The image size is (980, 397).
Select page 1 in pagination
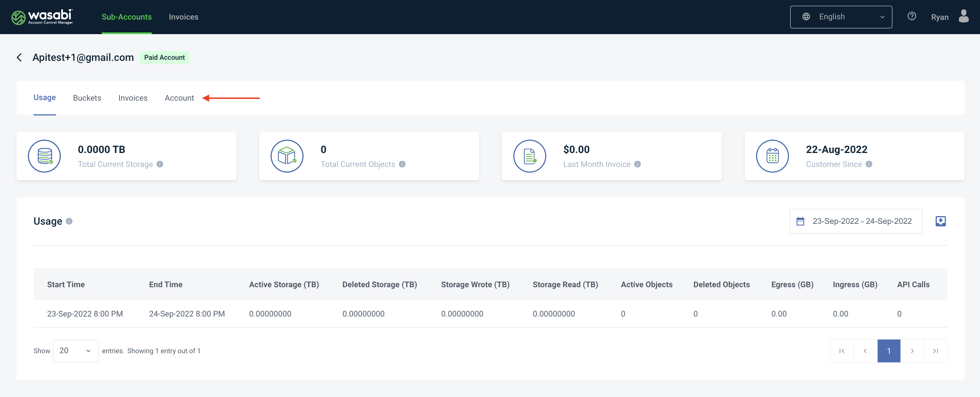[x=889, y=351]
